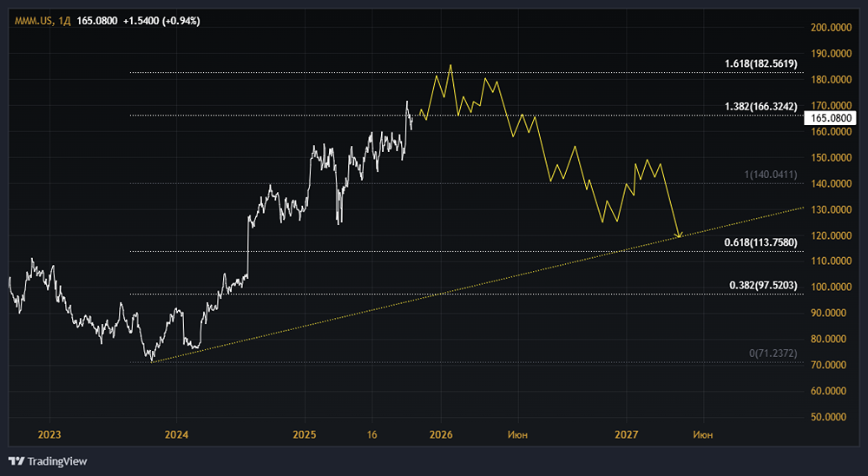The height and width of the screenshot is (476, 868).
Task: Click the 0(71.2372) Fibonacci label
Action: 773,353
